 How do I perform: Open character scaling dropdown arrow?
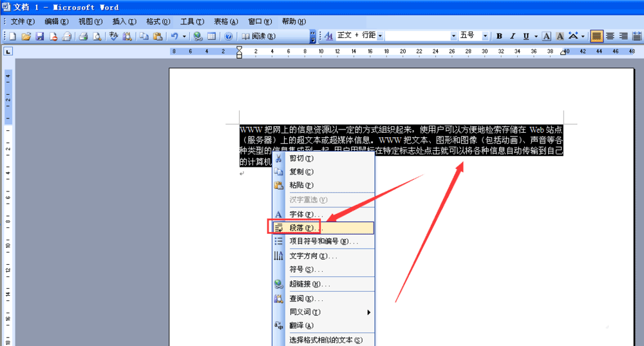tap(583, 36)
